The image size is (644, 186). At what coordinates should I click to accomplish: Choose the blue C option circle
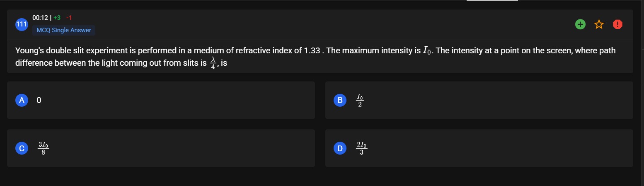point(22,148)
